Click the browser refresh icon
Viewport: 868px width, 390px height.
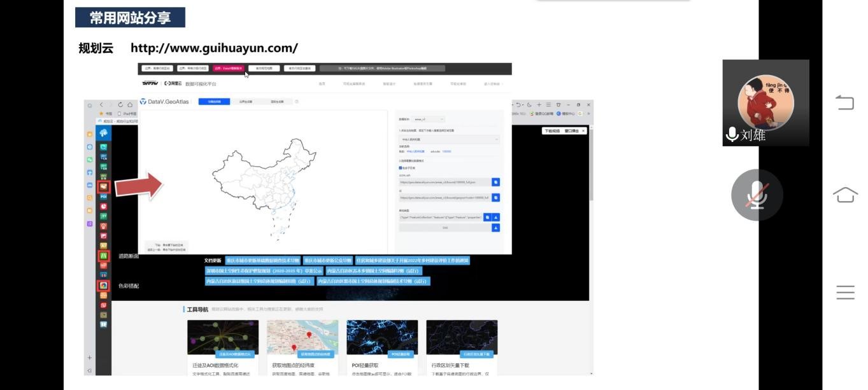pos(120,104)
